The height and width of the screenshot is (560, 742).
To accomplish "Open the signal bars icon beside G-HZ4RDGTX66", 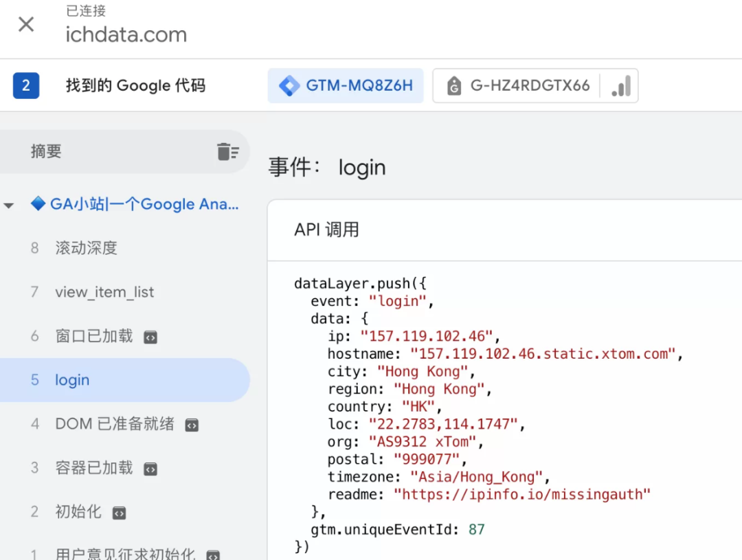I will pyautogui.click(x=621, y=86).
